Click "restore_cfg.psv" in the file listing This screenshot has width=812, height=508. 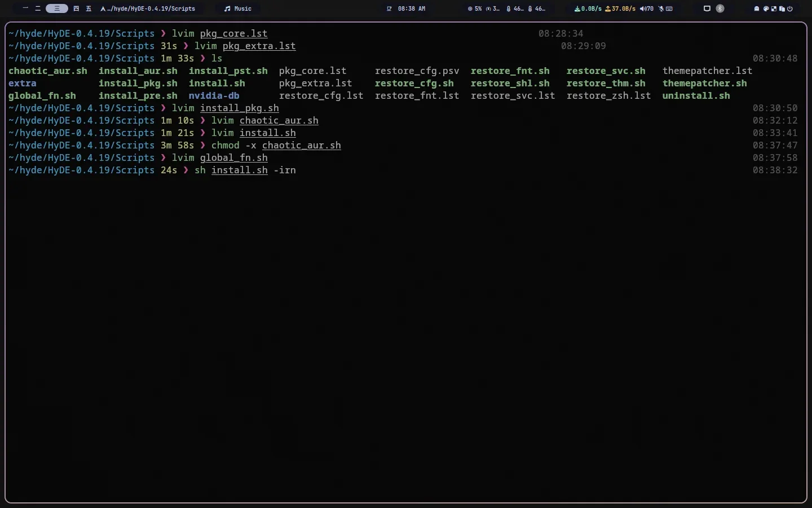click(417, 71)
